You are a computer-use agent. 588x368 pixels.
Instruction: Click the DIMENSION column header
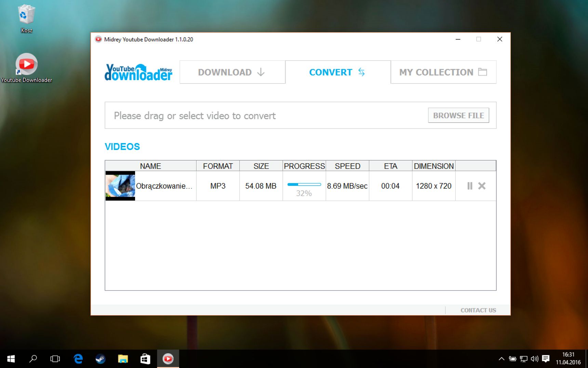(434, 166)
